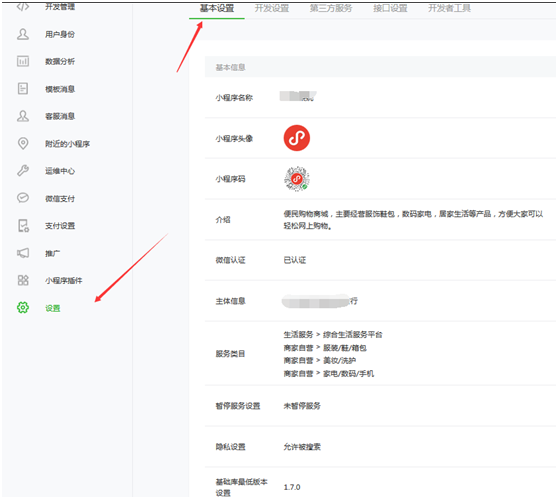Open the 开发者工具 tab
558x499 pixels.
tap(449, 8)
